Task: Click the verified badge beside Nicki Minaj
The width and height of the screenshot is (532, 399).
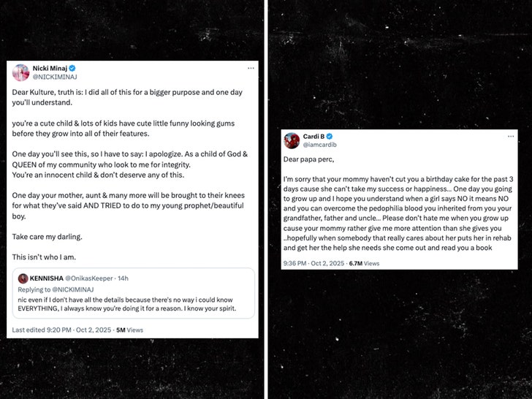Action: click(81, 68)
